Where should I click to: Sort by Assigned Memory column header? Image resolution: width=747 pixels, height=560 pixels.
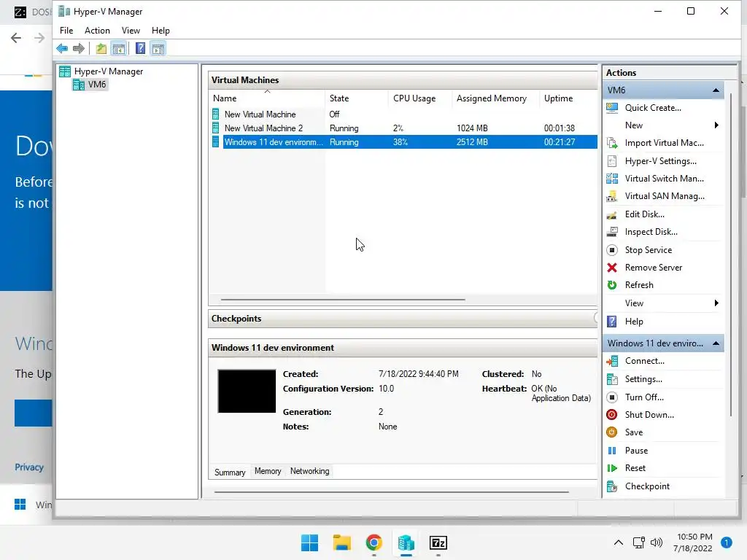495,98
